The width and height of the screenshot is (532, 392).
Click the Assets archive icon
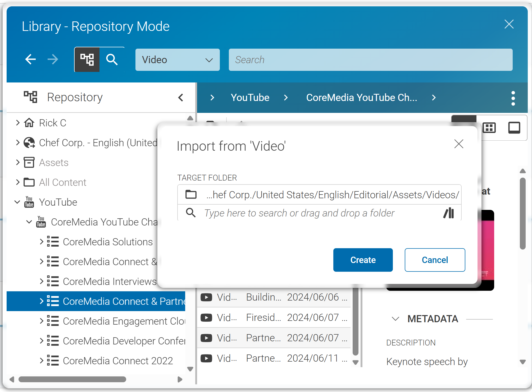(x=29, y=163)
